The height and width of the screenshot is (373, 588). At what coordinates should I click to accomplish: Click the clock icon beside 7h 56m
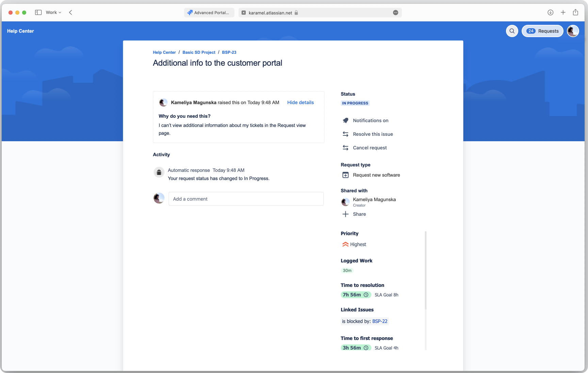point(366,295)
